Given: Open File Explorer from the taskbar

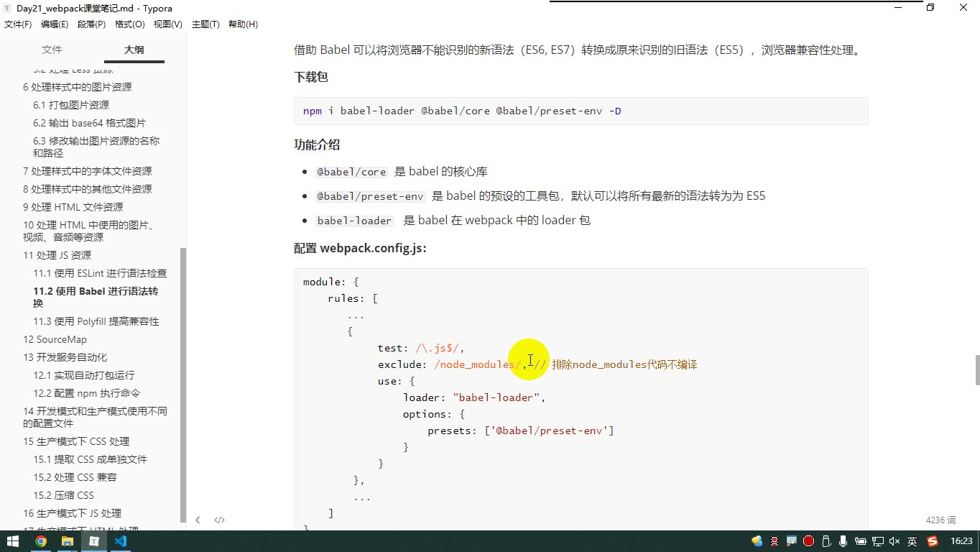Looking at the screenshot, I should (68, 541).
